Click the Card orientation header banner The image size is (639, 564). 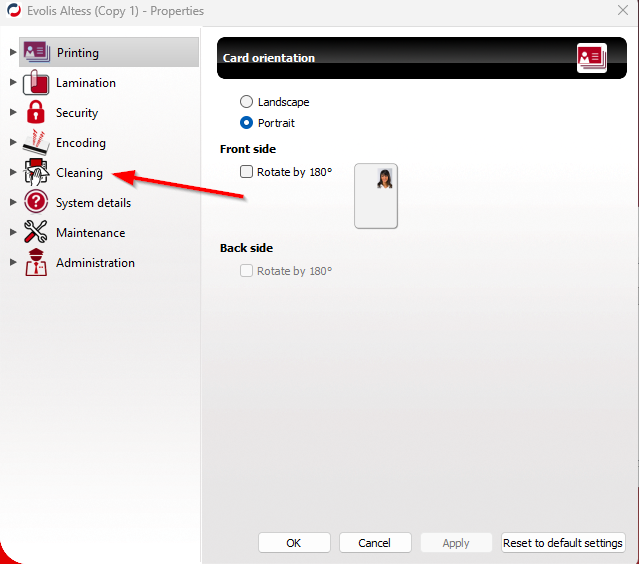click(422, 58)
